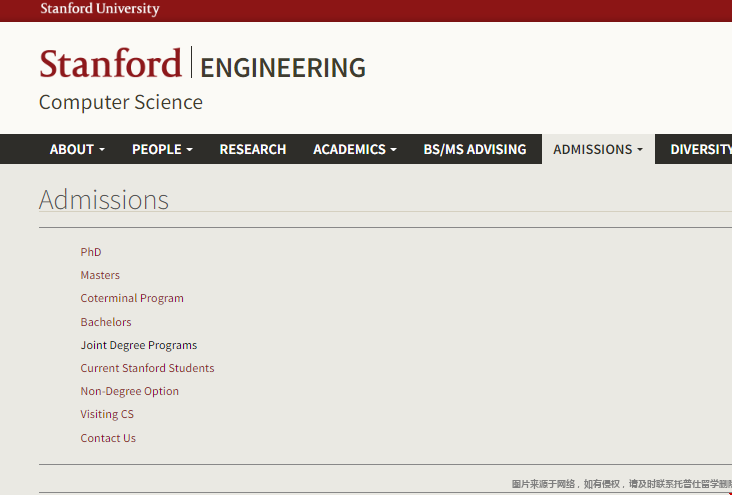Click the Admissions page heading
The height and width of the screenshot is (495, 732).
[104, 200]
